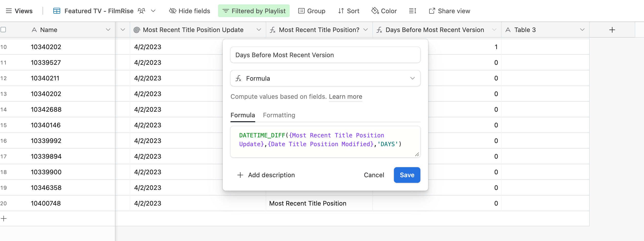Open the Filtered by Playlist filter
Viewport: 644px width, 241px height.
(x=254, y=11)
